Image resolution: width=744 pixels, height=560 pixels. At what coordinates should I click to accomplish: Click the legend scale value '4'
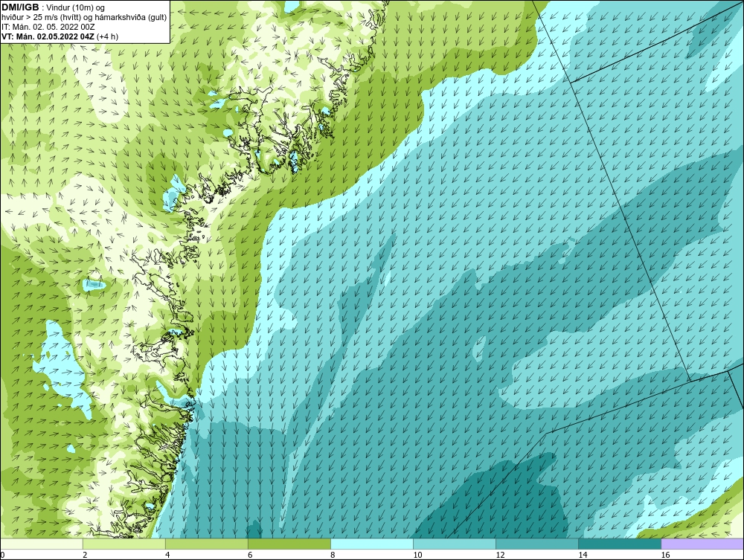tap(167, 555)
